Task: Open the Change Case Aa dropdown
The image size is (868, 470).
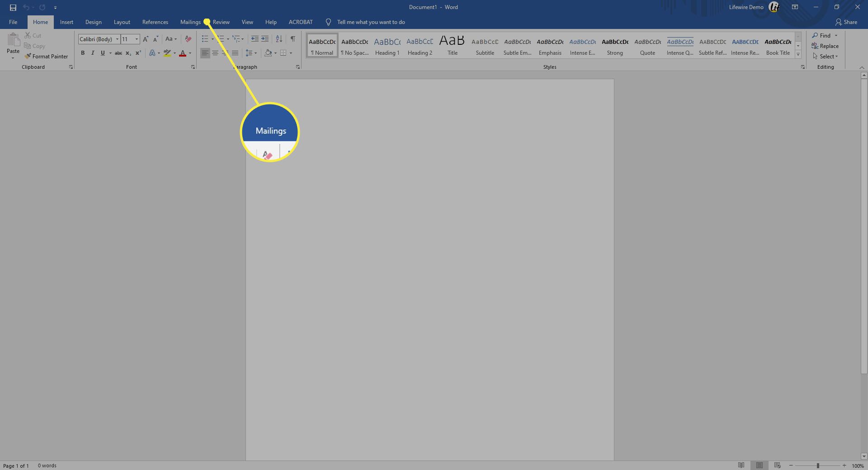Action: pos(171,39)
